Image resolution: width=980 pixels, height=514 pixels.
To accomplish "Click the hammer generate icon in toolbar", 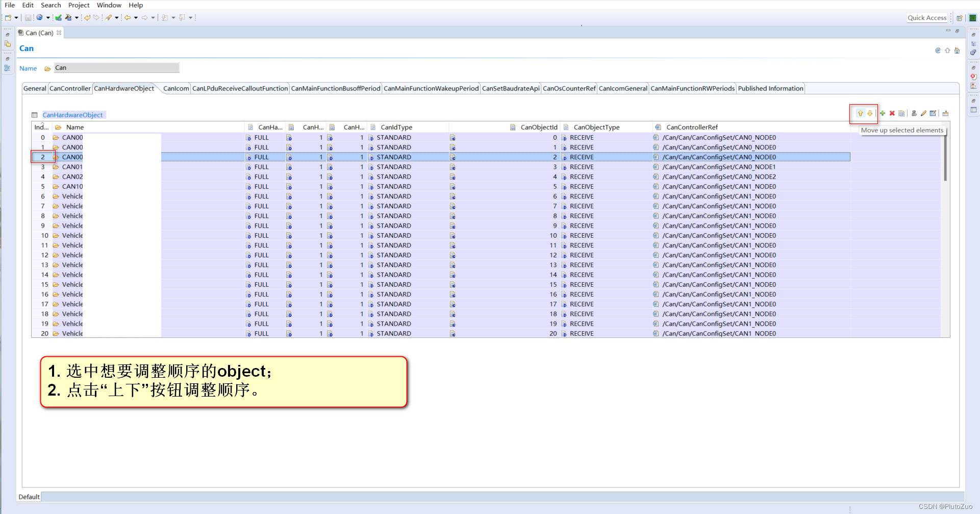I will tap(68, 17).
